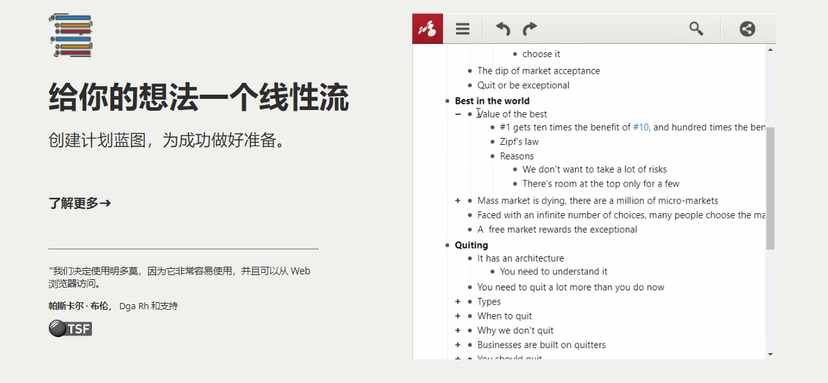Select the 'Best in the world' heading

pos(492,101)
